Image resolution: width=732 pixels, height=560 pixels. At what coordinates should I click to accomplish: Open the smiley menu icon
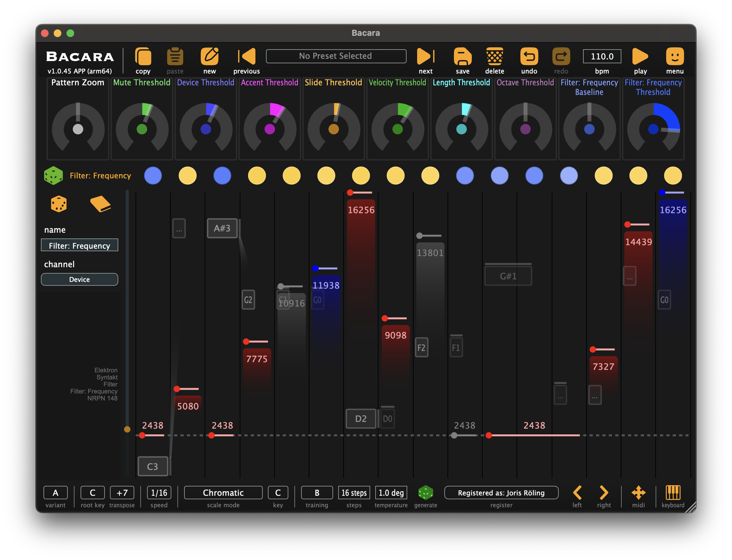click(675, 57)
